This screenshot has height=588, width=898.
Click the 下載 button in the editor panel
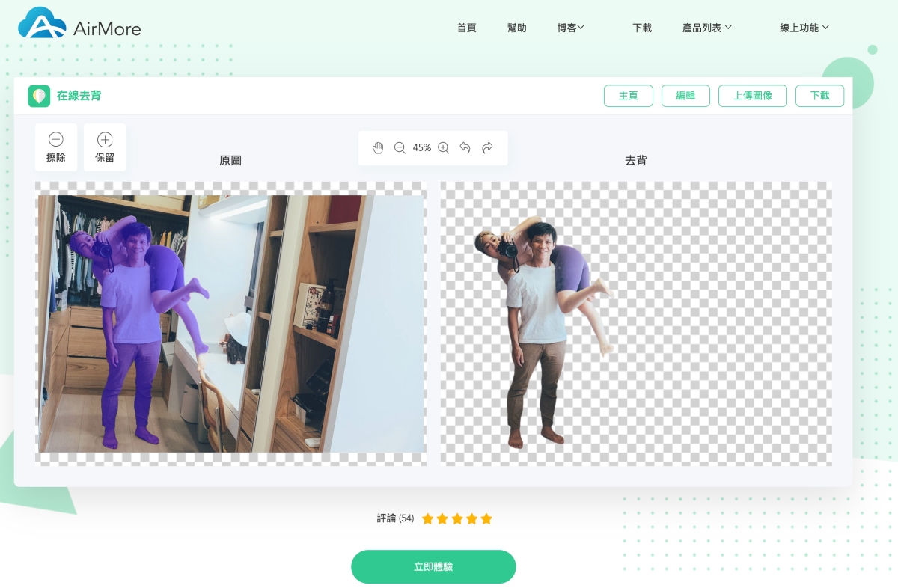pyautogui.click(x=819, y=96)
